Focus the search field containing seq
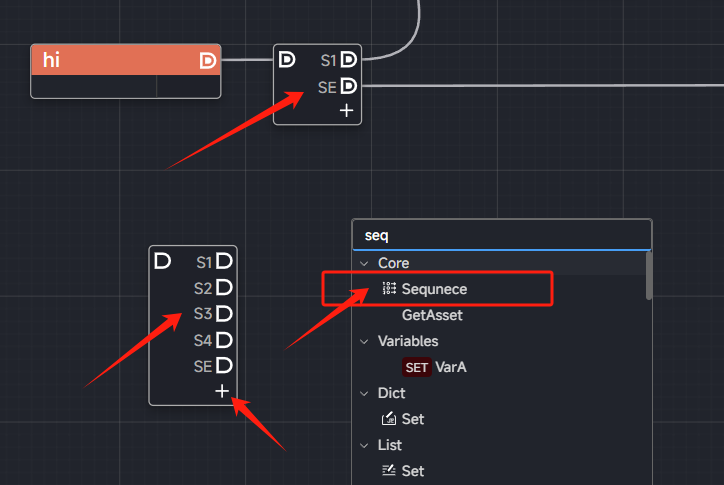 (500, 236)
